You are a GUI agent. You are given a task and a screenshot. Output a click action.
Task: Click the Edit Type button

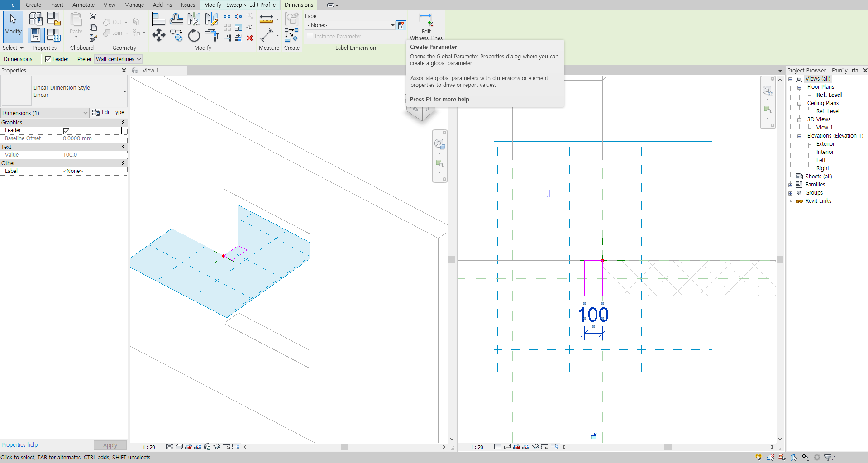[x=108, y=112]
